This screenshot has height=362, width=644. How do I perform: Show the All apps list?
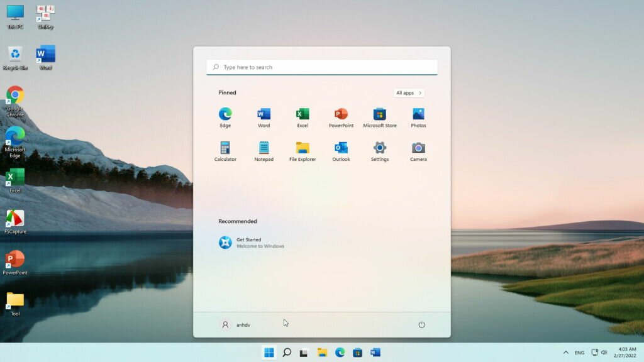click(409, 93)
